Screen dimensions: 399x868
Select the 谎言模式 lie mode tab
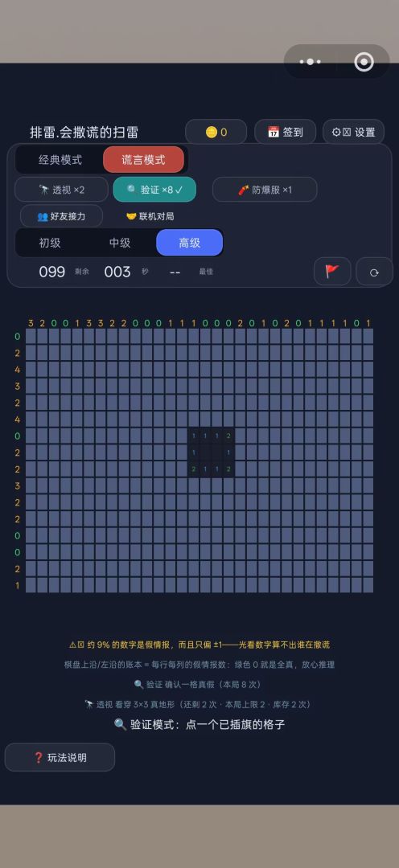click(x=143, y=160)
